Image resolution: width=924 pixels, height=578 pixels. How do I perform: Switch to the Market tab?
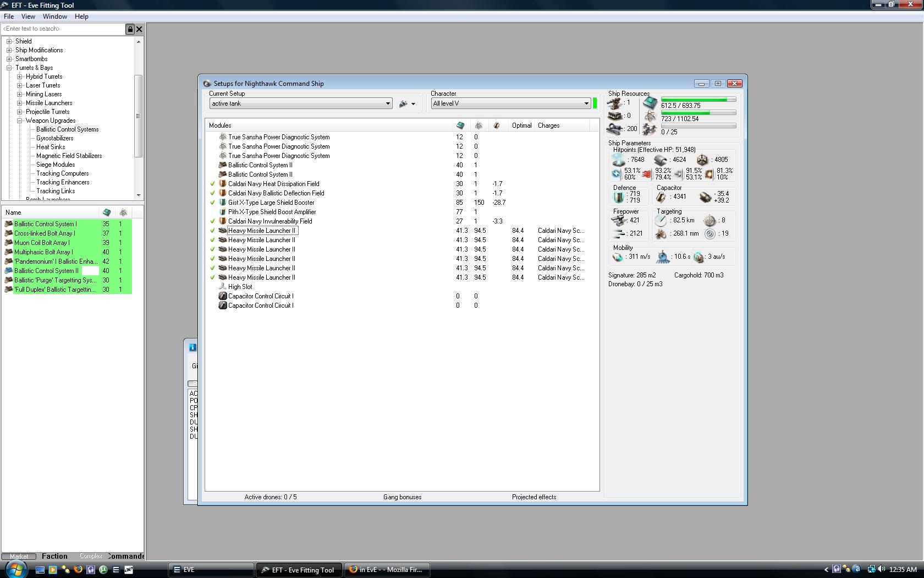point(19,557)
